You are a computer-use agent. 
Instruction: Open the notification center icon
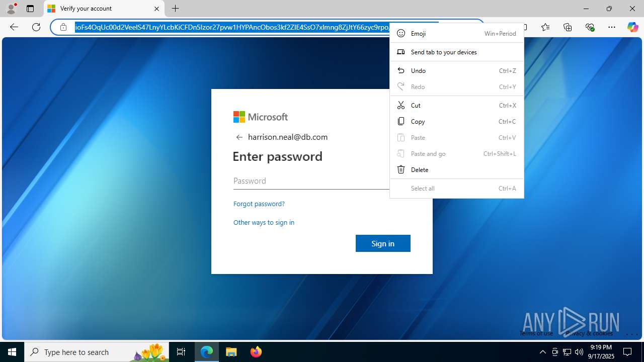point(627,352)
